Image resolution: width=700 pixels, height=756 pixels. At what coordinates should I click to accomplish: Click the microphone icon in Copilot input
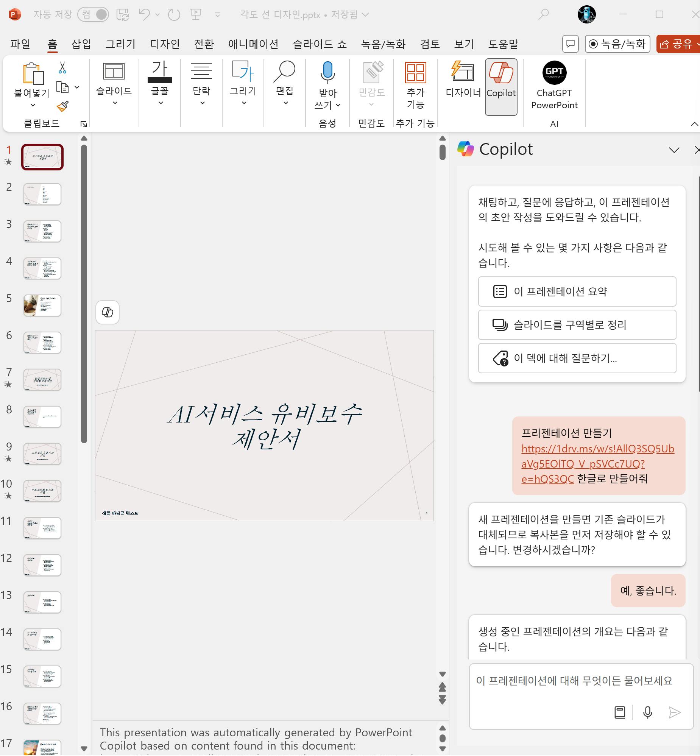(647, 712)
